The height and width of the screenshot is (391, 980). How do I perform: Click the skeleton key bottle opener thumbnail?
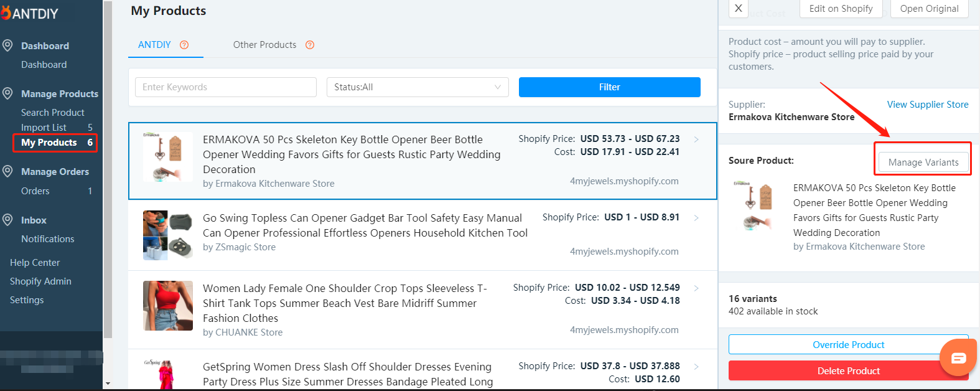pos(168,157)
